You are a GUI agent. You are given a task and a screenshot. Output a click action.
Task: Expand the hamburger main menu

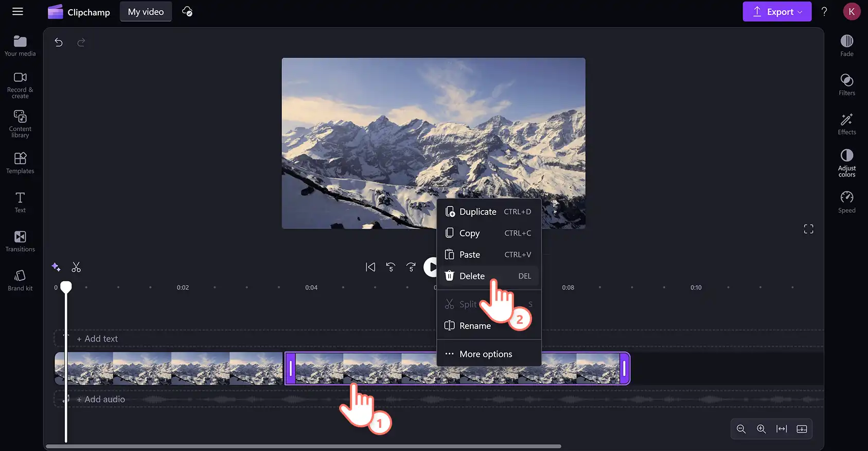click(17, 11)
